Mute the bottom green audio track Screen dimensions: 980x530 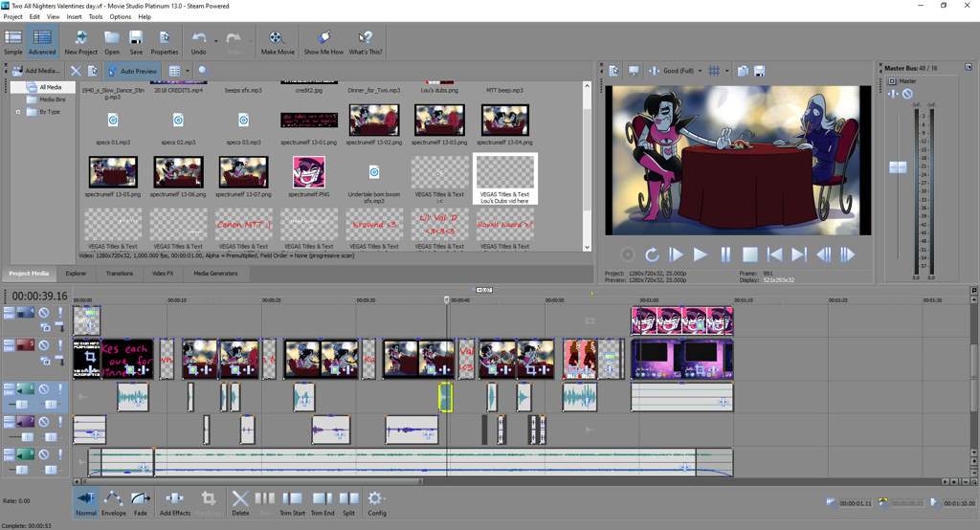click(x=44, y=454)
